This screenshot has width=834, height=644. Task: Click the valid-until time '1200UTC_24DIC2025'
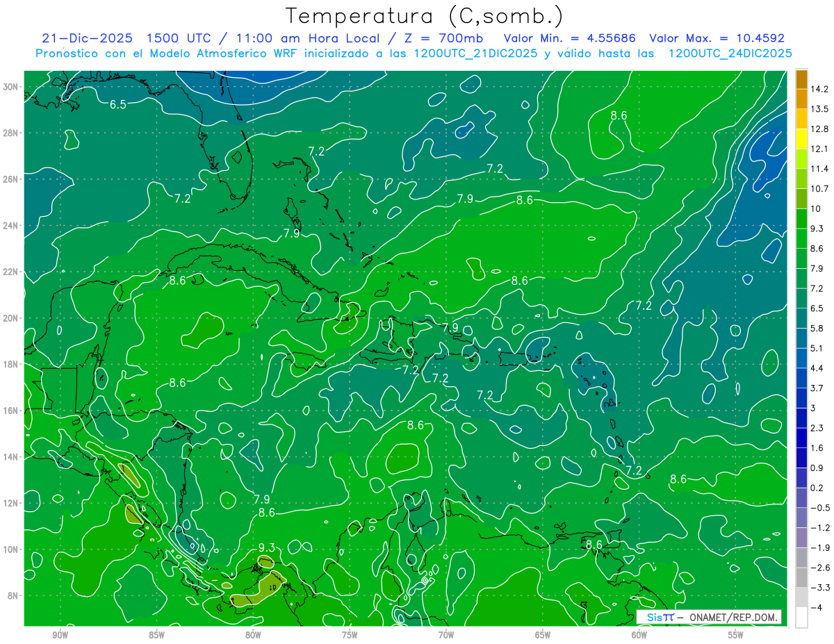tap(730, 53)
